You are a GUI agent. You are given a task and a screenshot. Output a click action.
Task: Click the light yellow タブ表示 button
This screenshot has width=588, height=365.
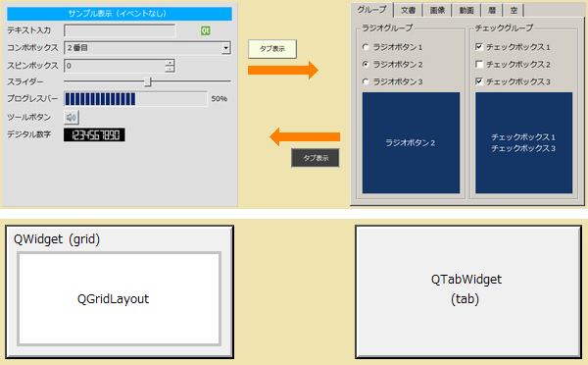(x=272, y=49)
